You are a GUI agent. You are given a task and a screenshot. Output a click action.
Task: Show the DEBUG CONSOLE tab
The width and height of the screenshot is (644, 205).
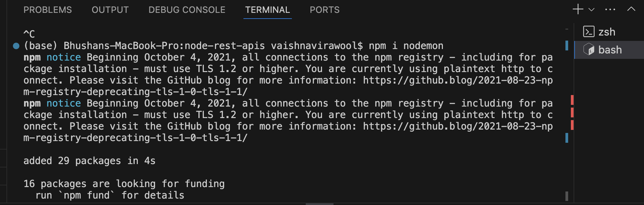pos(187,10)
